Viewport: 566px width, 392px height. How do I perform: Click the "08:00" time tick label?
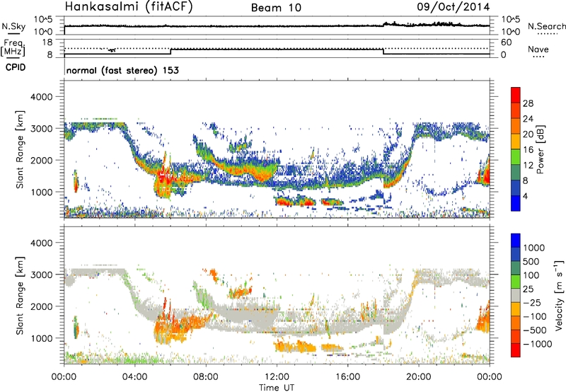(206, 377)
